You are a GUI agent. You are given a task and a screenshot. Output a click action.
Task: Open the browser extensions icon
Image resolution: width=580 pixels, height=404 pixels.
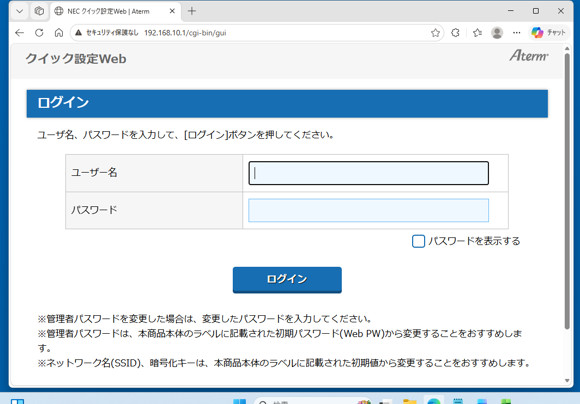(455, 33)
